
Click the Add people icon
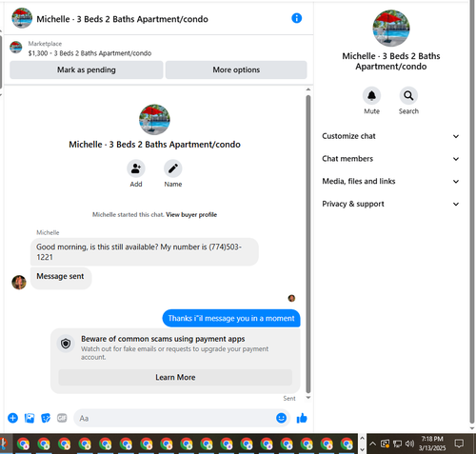click(x=136, y=168)
